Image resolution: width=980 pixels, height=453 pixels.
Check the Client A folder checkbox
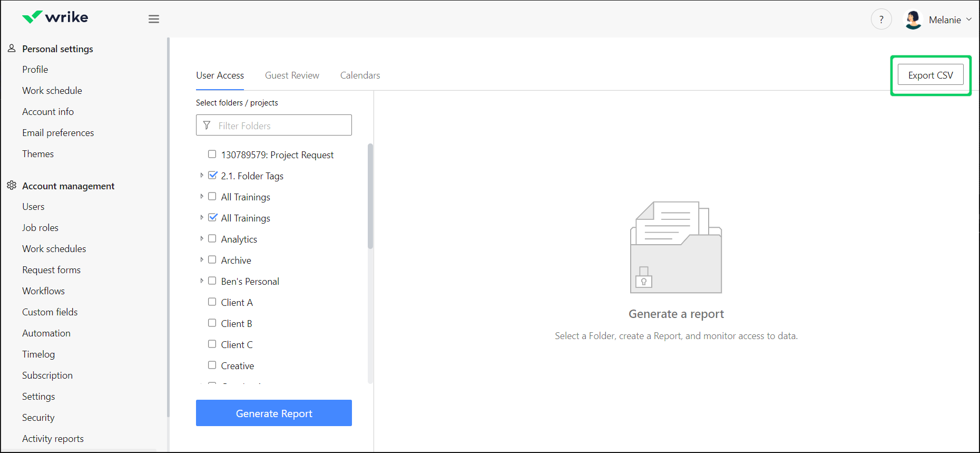tap(212, 302)
